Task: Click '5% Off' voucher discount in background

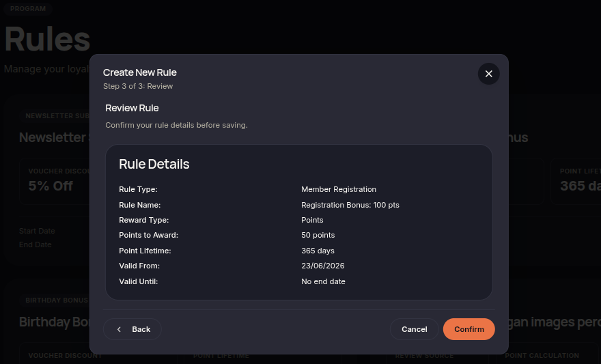Action: 51,186
